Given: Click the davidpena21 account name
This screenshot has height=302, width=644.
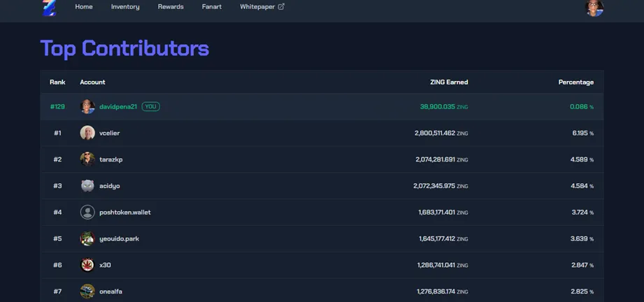Looking at the screenshot, I should [x=118, y=106].
